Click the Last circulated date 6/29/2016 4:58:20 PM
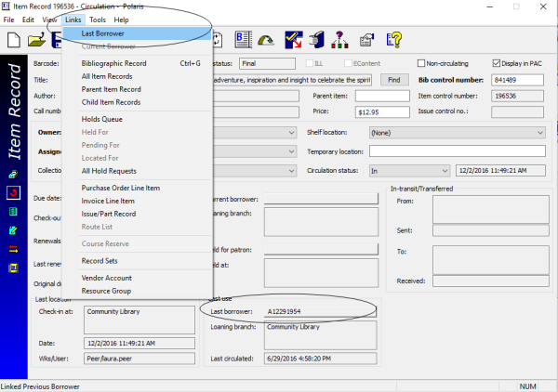Image resolution: width=558 pixels, height=392 pixels. pyautogui.click(x=320, y=359)
